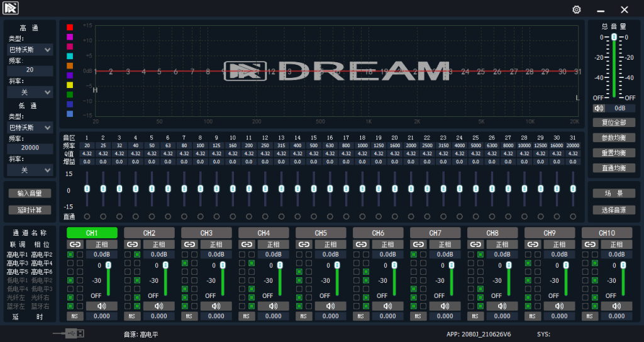Click EQ band 1 gain slider handle
The image size is (644, 342).
tap(87, 189)
